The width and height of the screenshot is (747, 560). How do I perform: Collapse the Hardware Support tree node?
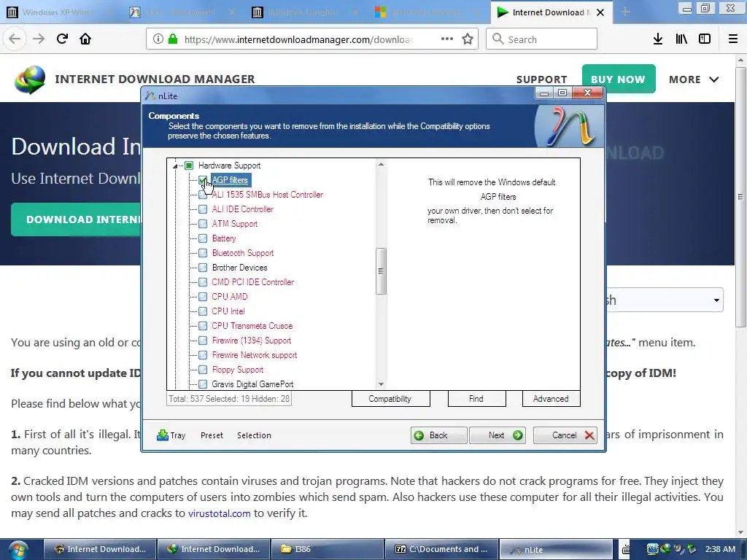coord(175,166)
